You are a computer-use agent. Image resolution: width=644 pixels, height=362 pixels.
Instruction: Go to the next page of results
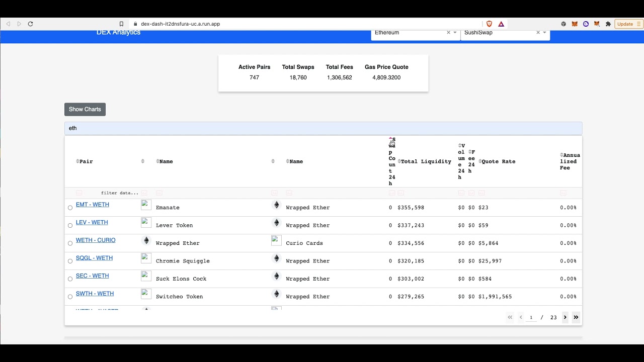565,317
